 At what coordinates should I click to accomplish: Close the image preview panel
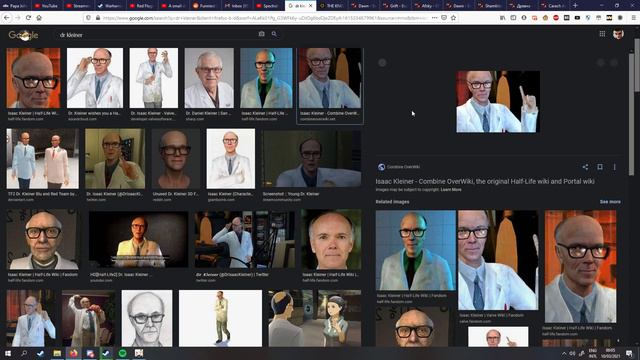point(382,62)
